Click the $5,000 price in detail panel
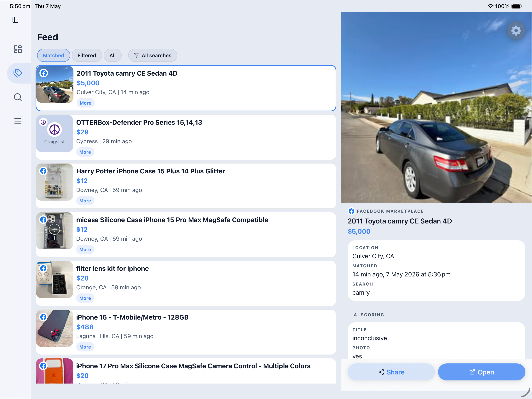532x399 pixels. click(359, 231)
